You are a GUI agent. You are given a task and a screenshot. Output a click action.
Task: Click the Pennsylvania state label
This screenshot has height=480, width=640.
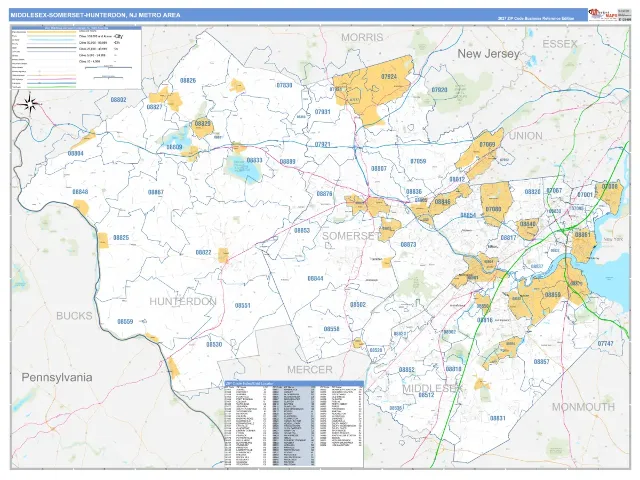tap(57, 378)
